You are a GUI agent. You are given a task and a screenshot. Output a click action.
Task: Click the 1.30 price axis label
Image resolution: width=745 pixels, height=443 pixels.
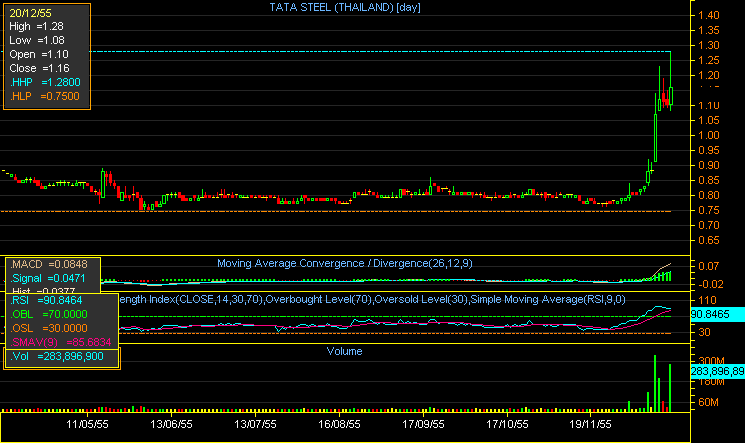[708, 45]
